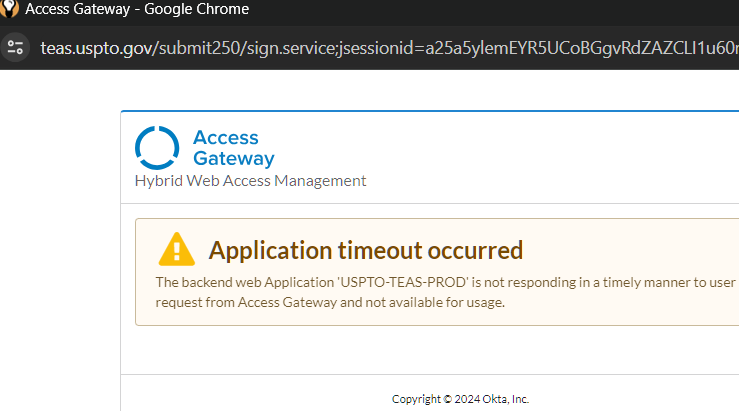Click the window title 'Access Gateway - Google Chrome'

[x=137, y=9]
